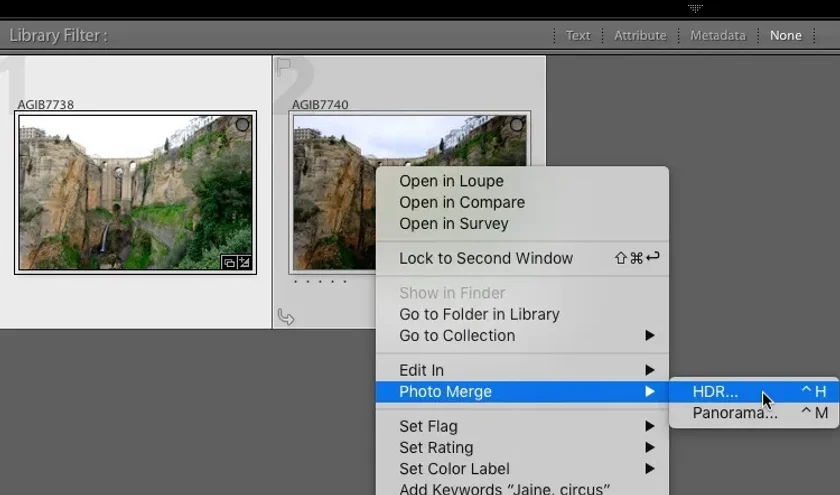Switch Library Filter to Metadata

(x=718, y=35)
